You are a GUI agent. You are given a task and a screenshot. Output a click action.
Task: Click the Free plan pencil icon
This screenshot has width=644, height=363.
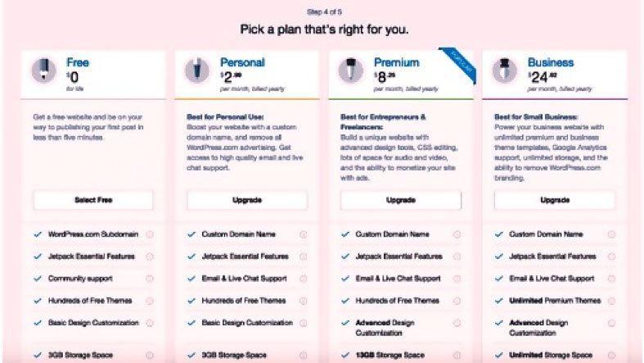tap(43, 70)
